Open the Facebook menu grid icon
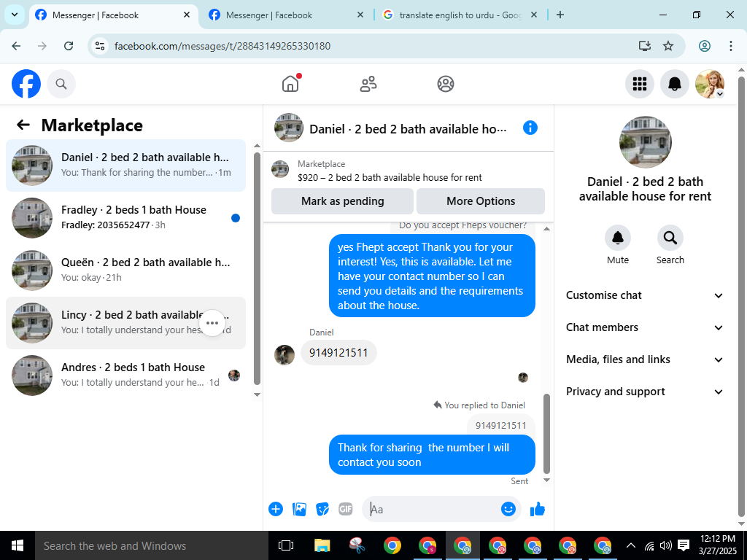Image resolution: width=747 pixels, height=560 pixels. [639, 84]
